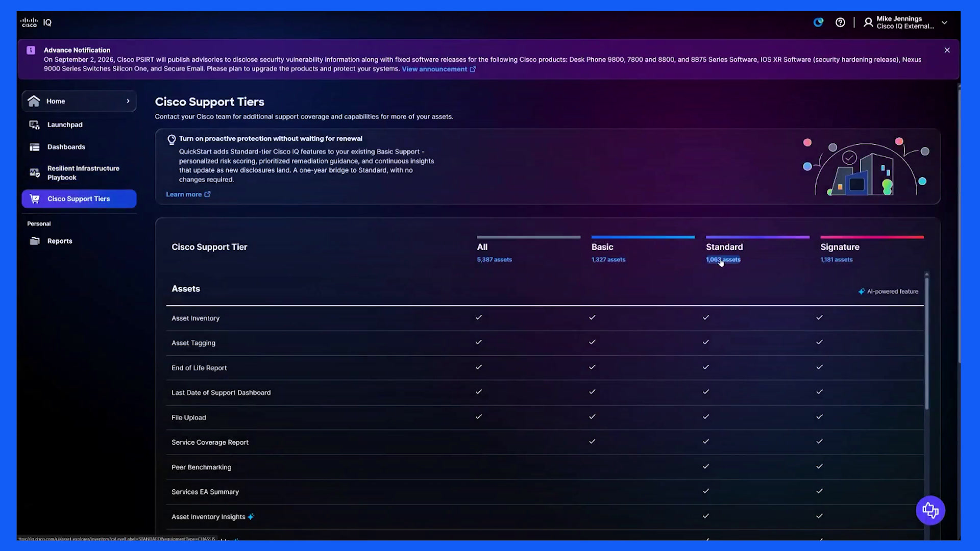The image size is (980, 551).
Task: Click the Services EA Summary row label
Action: tap(205, 492)
